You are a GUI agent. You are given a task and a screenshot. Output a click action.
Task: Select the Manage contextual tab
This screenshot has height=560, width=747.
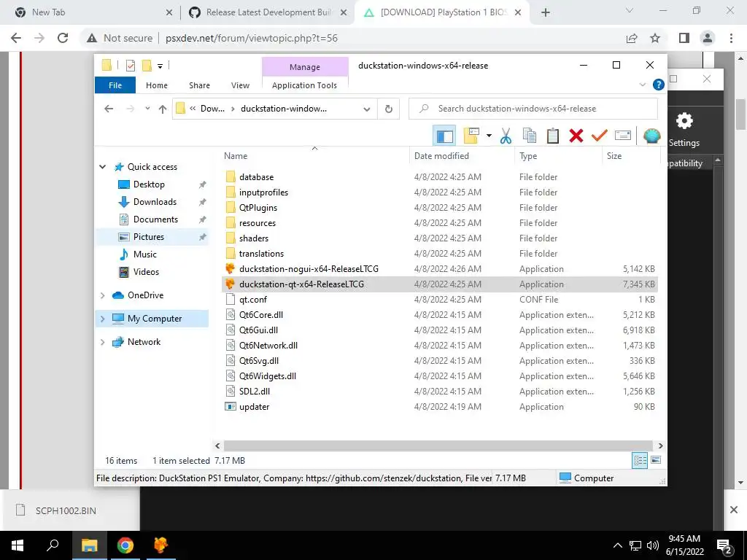pyautogui.click(x=305, y=67)
